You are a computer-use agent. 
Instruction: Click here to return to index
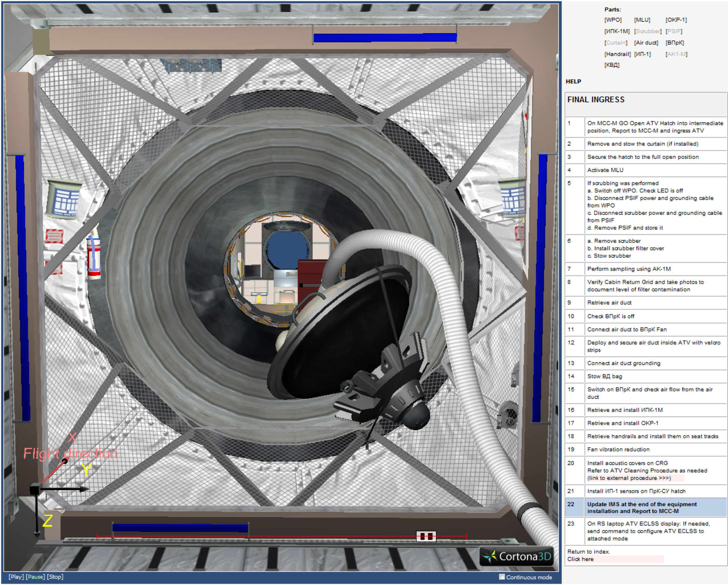tap(580, 559)
